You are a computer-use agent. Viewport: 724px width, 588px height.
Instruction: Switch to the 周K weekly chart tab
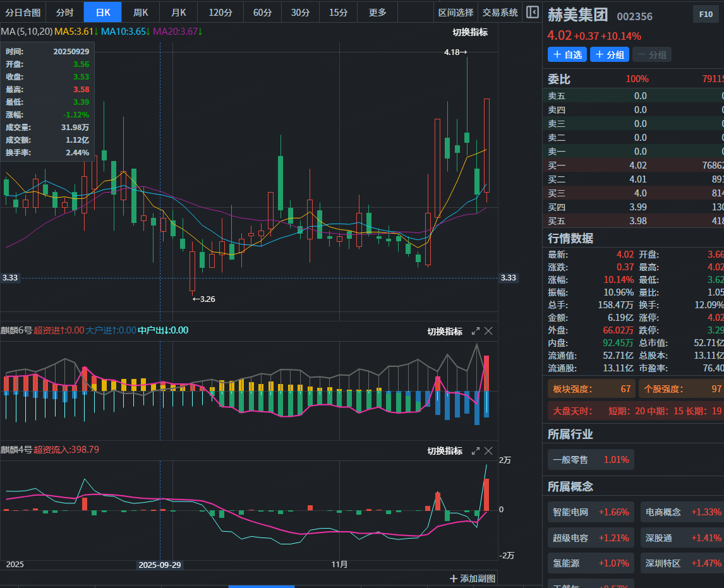tap(140, 12)
